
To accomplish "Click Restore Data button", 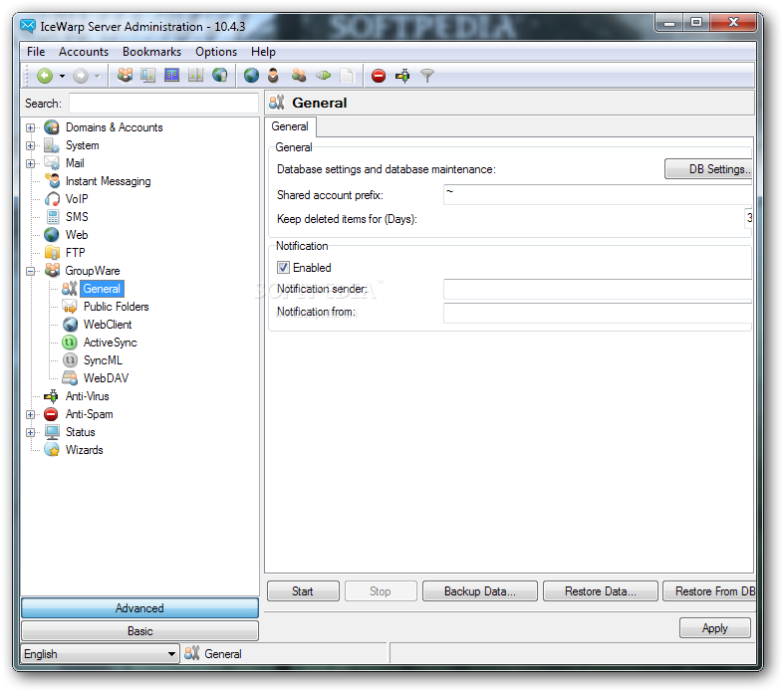I will point(601,591).
